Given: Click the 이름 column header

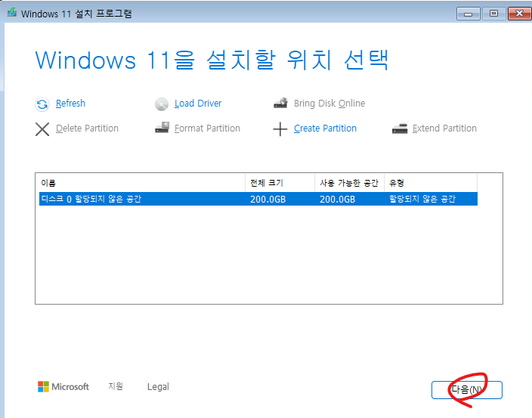Looking at the screenshot, I should [x=142, y=183].
